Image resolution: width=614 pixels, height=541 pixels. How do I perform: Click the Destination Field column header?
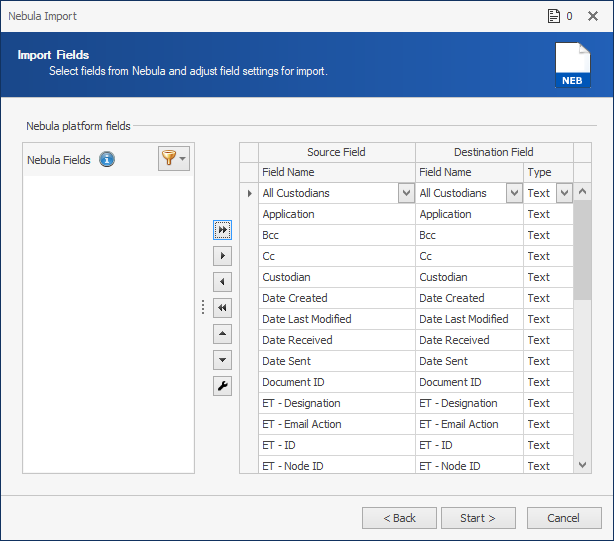pos(494,152)
